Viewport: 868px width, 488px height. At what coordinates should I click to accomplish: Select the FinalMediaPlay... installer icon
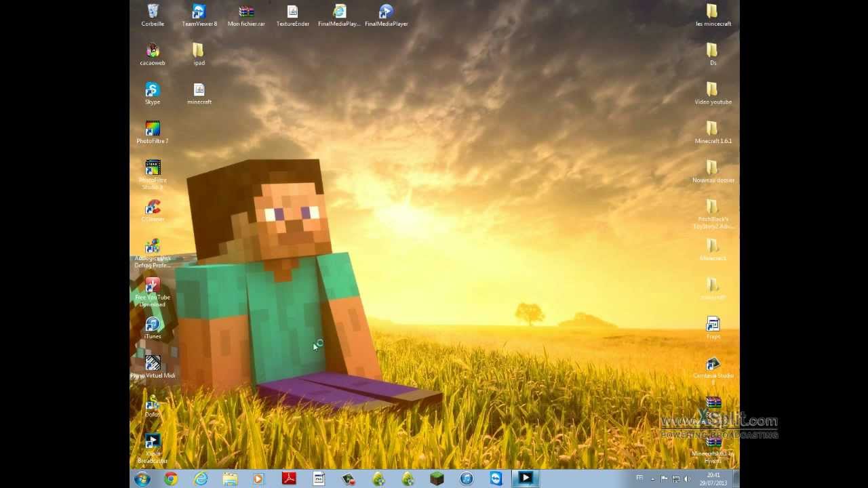tap(339, 16)
